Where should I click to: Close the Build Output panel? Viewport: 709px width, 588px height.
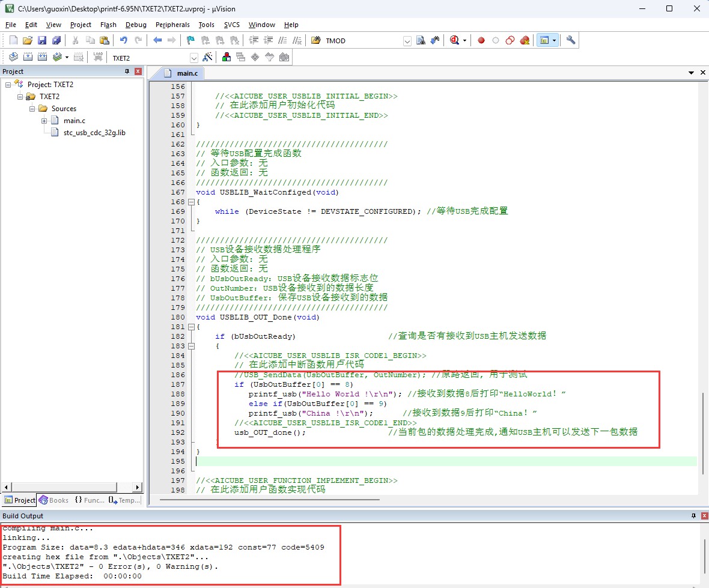click(704, 516)
